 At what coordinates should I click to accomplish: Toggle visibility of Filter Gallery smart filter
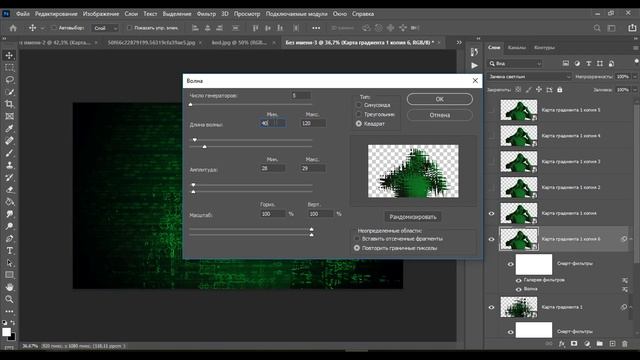(x=519, y=280)
